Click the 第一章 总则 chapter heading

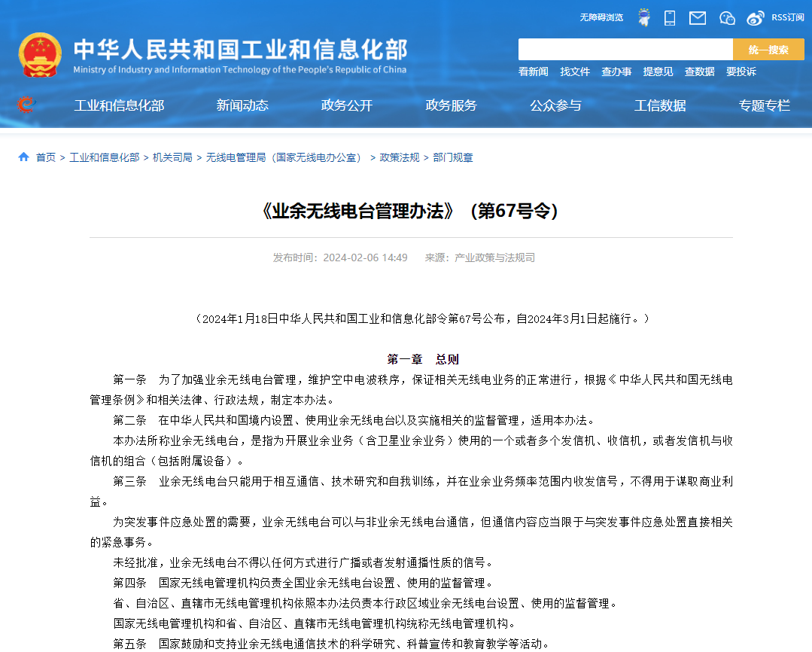point(423,359)
